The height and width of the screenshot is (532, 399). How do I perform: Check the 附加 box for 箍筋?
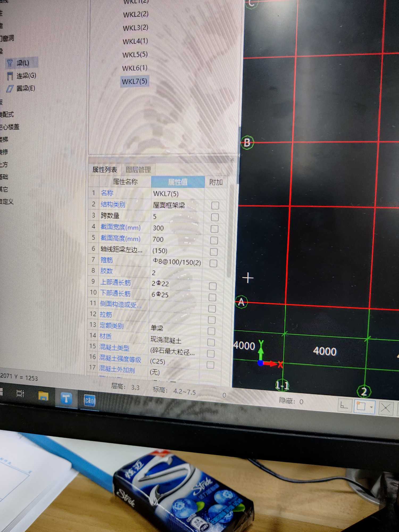tap(213, 263)
